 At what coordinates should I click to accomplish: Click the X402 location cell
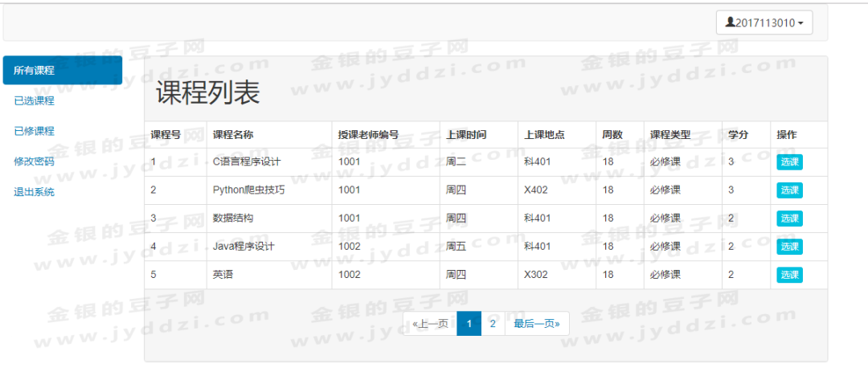coord(536,190)
